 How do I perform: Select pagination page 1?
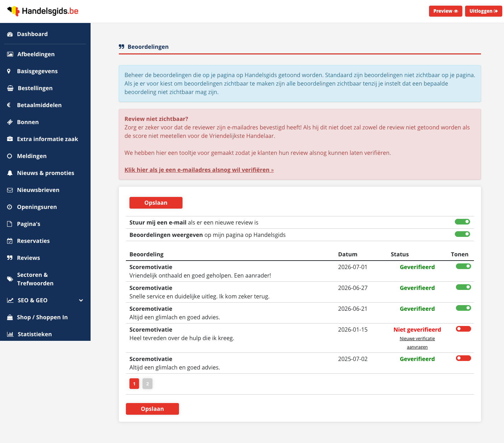click(x=134, y=384)
